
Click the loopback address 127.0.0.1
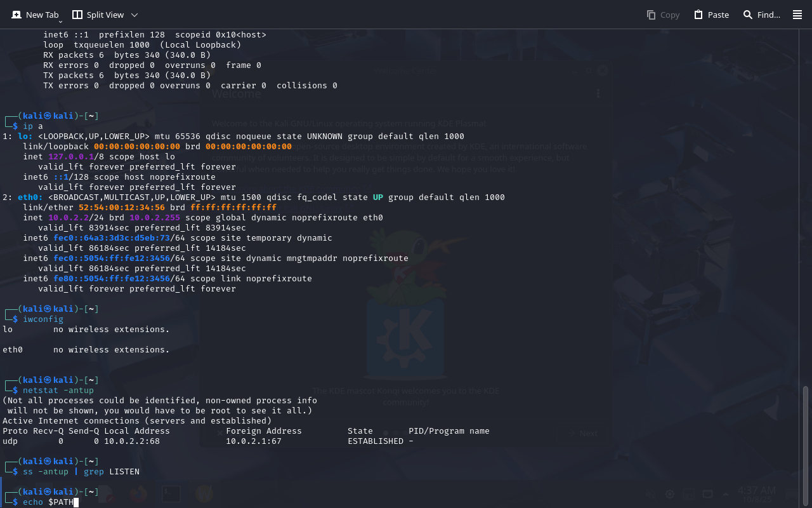click(71, 157)
